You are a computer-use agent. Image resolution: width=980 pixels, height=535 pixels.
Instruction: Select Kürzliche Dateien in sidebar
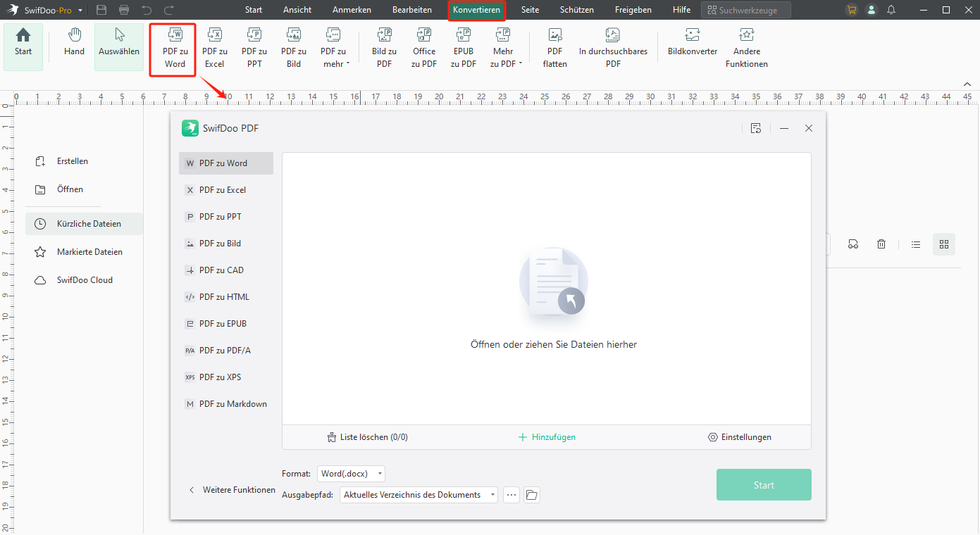(85, 224)
